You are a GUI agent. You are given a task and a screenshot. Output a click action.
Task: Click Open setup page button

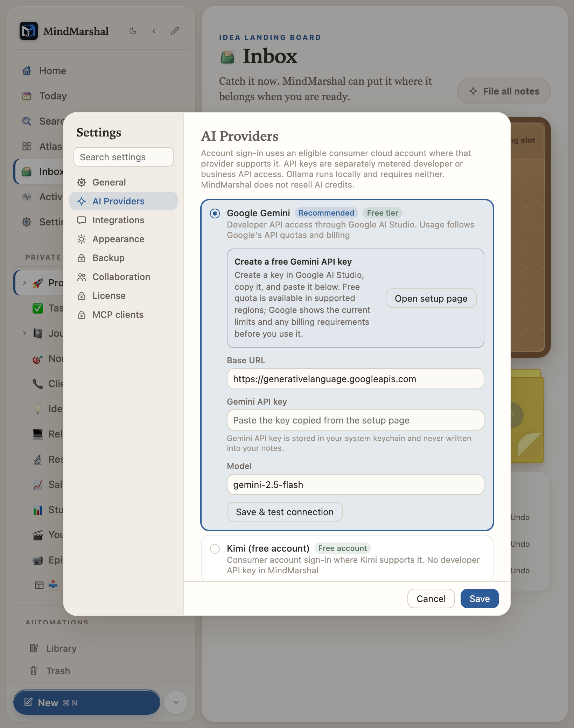[x=431, y=299]
